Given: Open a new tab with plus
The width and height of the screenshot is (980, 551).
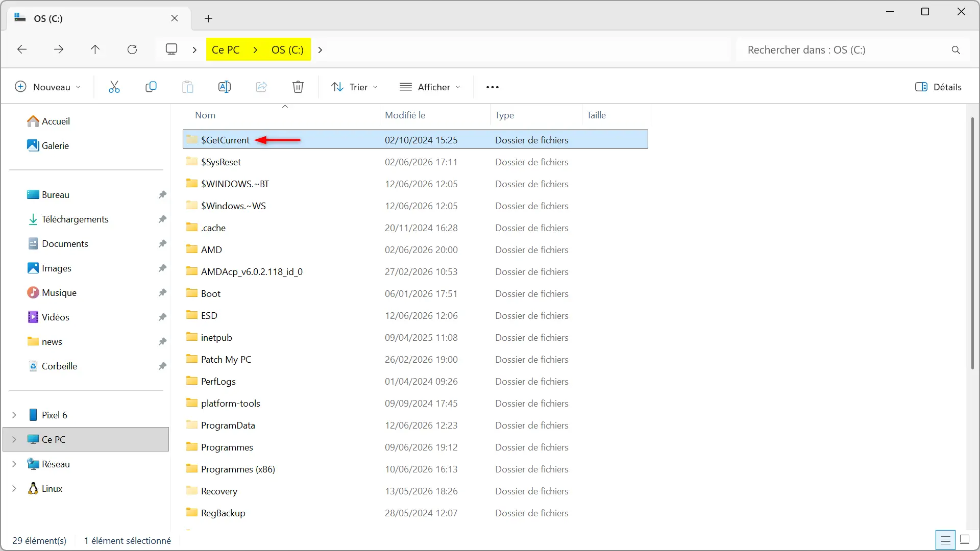Looking at the screenshot, I should pos(208,18).
